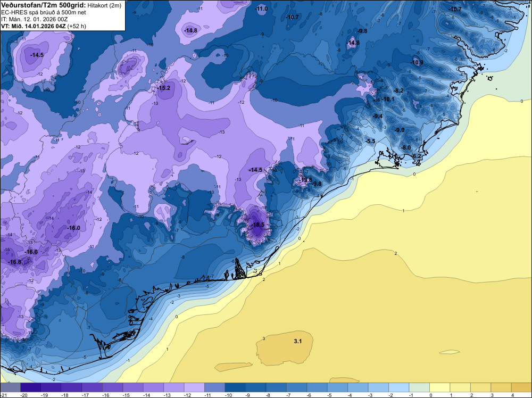Click the -10.1 temperature label
The height and width of the screenshot is (398, 532).
coord(388,99)
